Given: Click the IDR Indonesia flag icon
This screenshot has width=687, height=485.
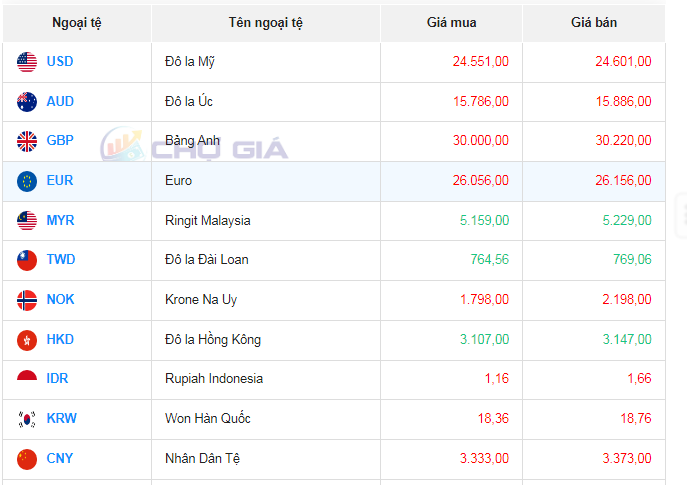Looking at the screenshot, I should coord(27,375).
